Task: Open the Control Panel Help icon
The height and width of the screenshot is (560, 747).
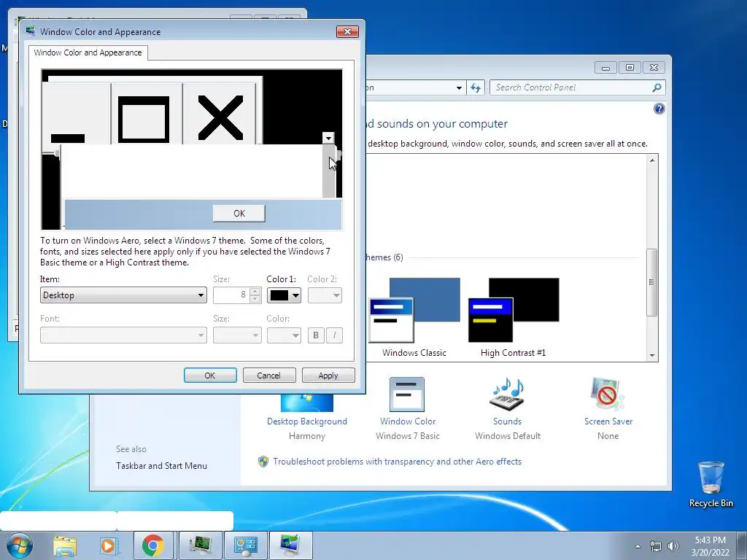Action: pyautogui.click(x=659, y=109)
